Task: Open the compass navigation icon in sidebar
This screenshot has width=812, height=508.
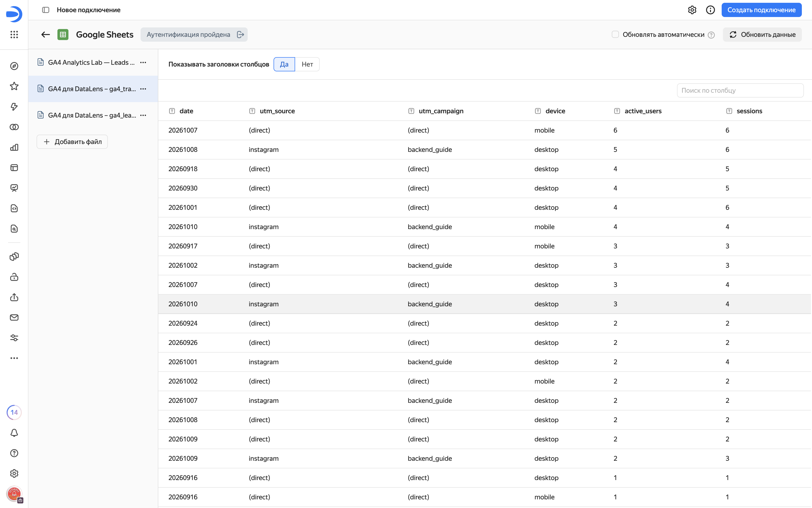Action: 14,66
